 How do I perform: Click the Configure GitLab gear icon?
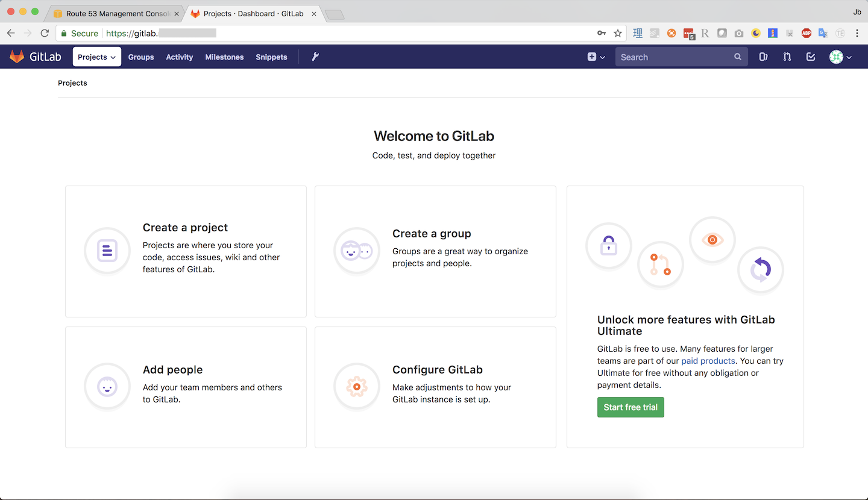357,386
